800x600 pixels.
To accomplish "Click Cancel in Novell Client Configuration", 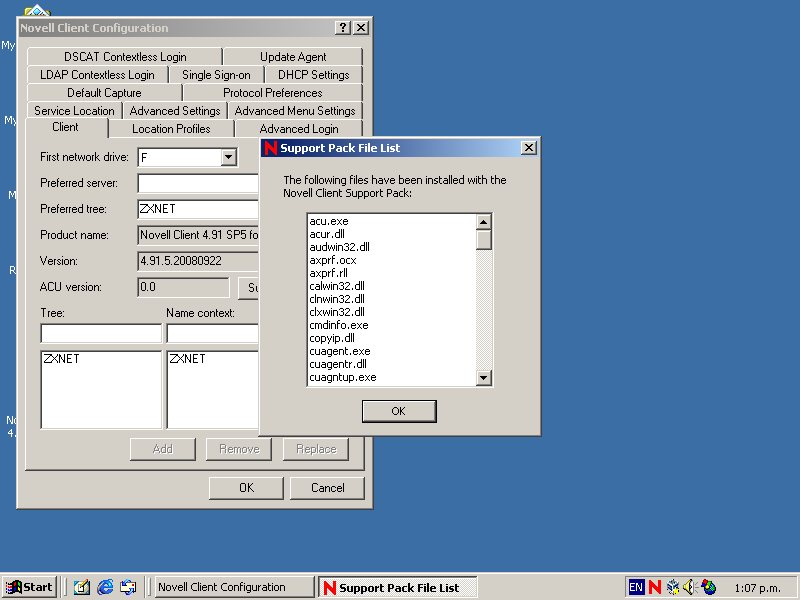I will [328, 488].
